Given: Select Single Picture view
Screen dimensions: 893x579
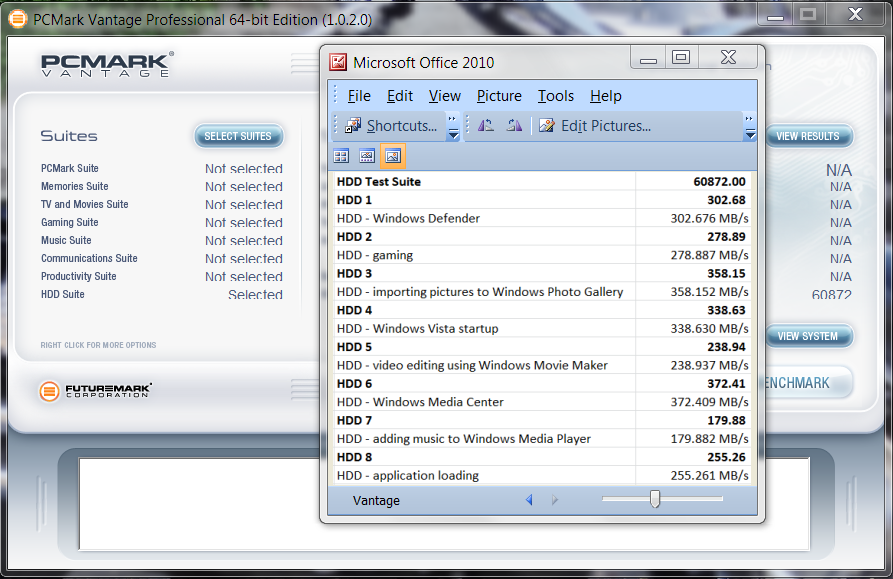Looking at the screenshot, I should click(x=392, y=156).
